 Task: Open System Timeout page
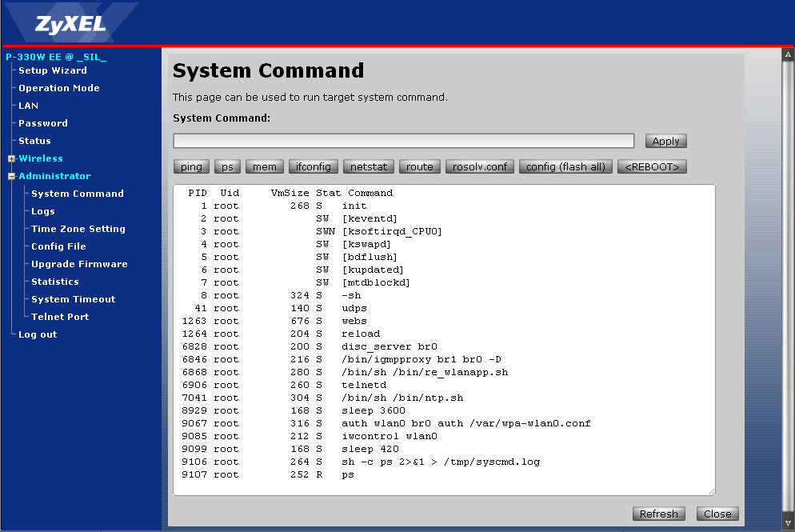[74, 299]
